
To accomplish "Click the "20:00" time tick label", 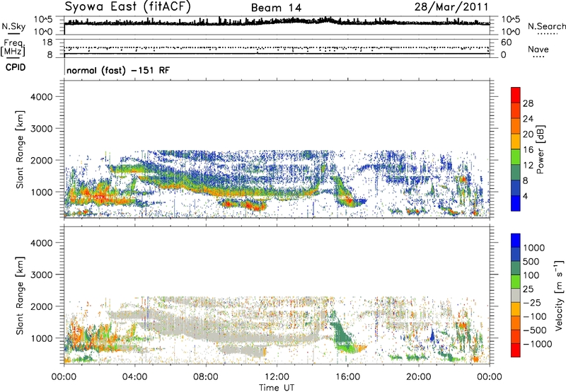I will (418, 377).
